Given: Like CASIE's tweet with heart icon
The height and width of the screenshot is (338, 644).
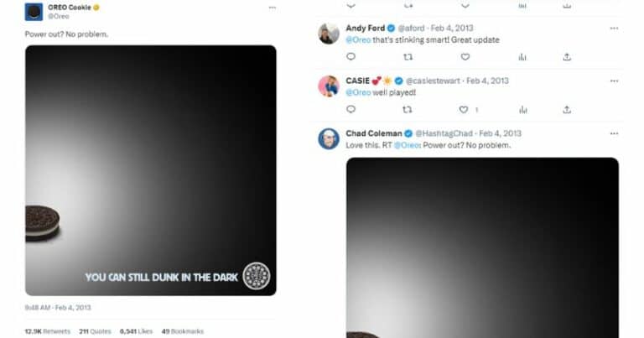Looking at the screenshot, I should tap(463, 110).
